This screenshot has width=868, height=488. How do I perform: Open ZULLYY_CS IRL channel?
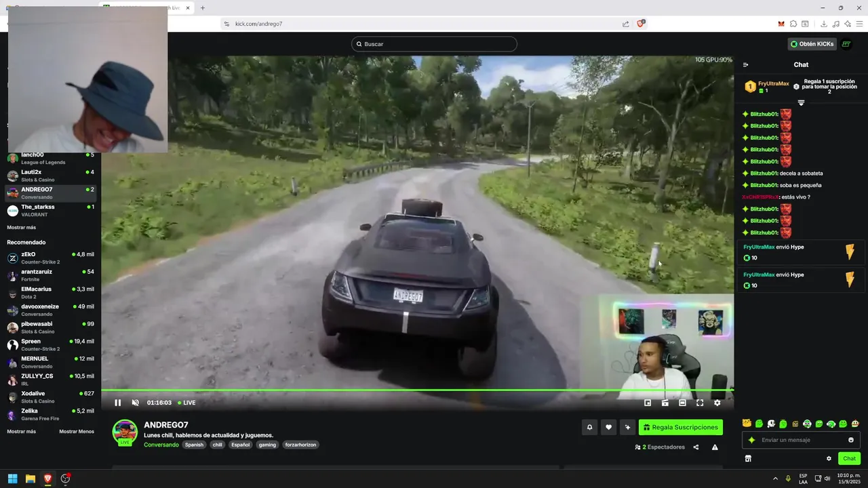point(51,380)
